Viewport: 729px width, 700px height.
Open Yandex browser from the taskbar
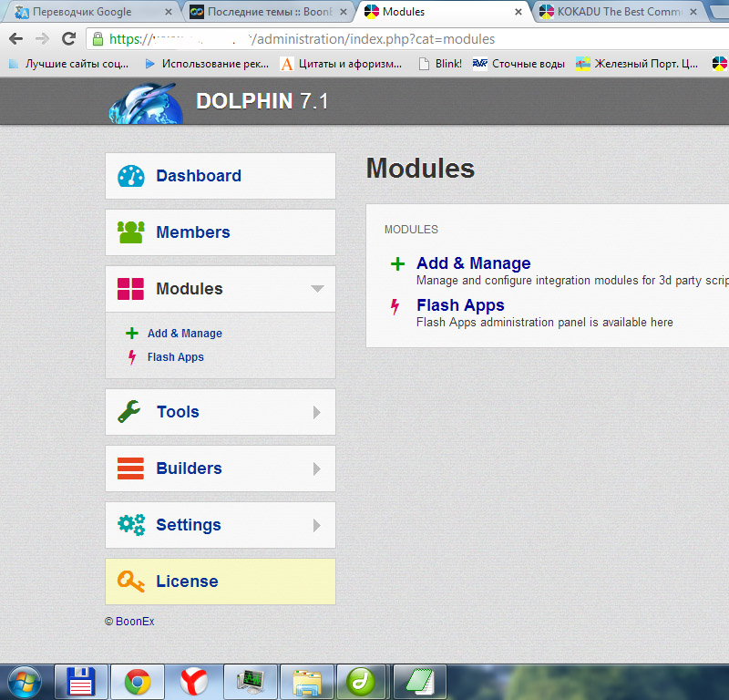tap(193, 681)
